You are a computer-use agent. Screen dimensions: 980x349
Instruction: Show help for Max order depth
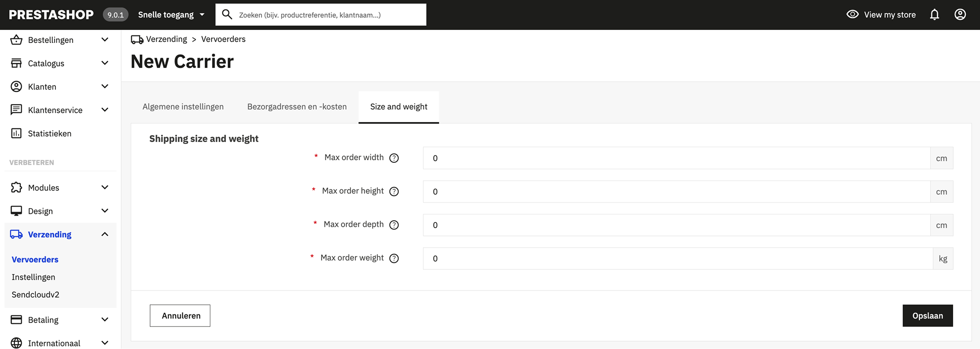click(394, 225)
